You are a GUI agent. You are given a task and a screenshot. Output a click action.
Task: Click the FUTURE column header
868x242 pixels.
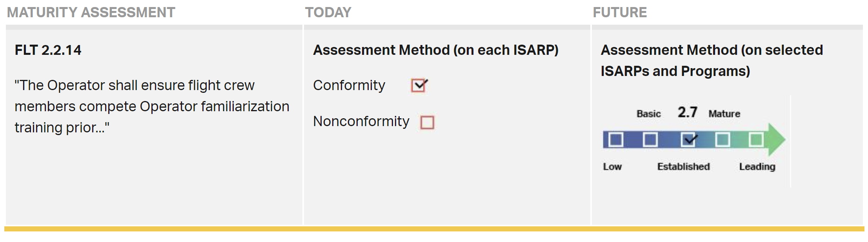point(620,13)
